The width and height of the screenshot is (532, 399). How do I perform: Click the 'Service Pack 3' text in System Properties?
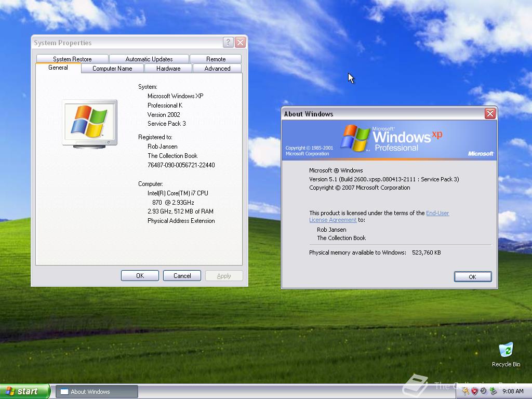click(167, 124)
